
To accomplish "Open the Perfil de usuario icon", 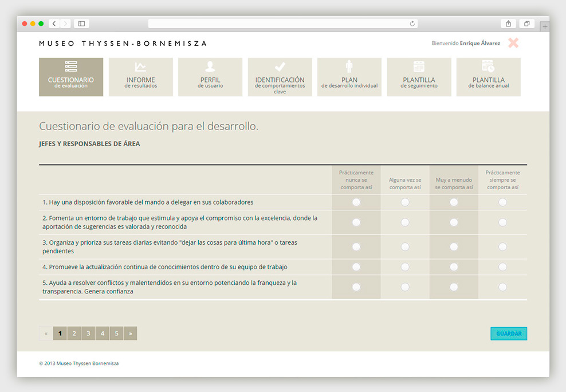I will click(210, 67).
